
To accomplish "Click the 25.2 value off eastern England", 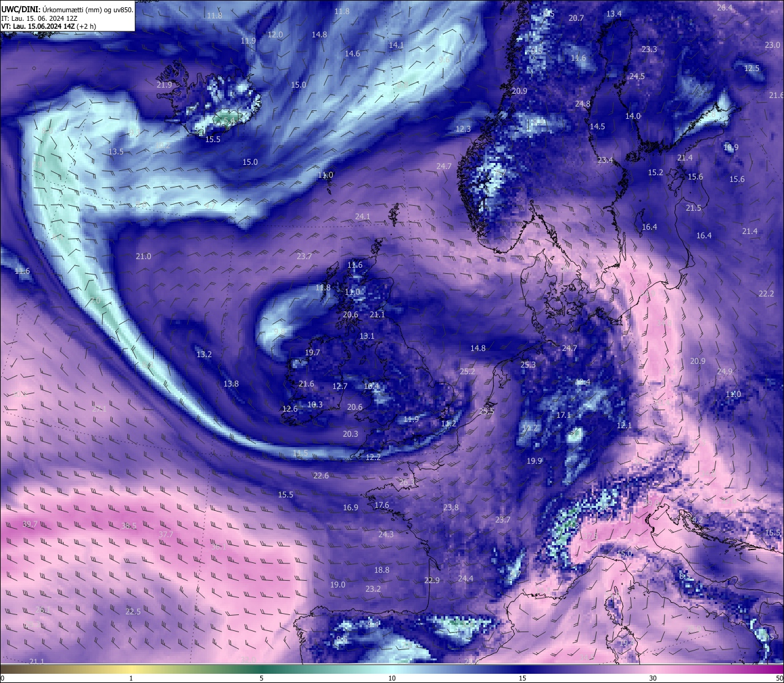I will 467,371.
